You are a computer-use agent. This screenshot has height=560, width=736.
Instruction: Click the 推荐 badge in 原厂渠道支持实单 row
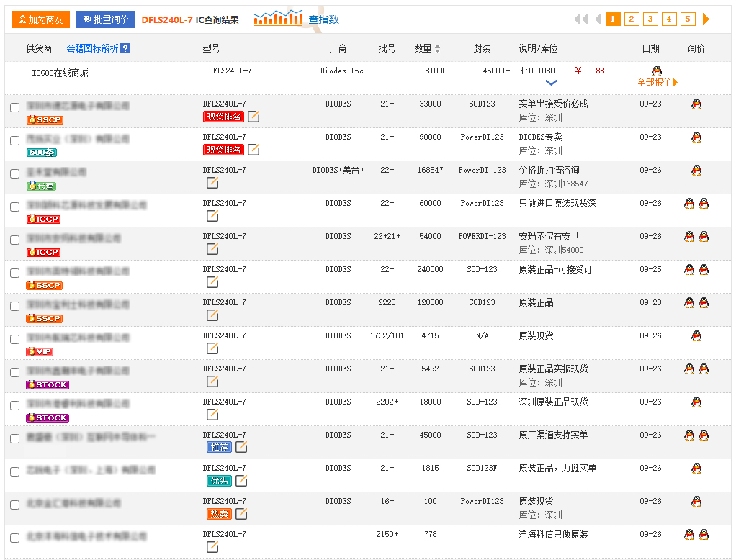pos(219,448)
